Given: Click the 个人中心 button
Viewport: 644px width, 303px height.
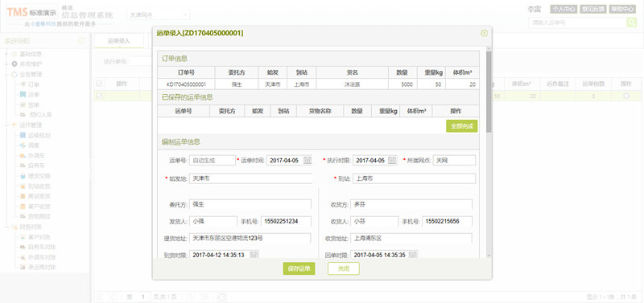Looking at the screenshot, I should point(563,9).
